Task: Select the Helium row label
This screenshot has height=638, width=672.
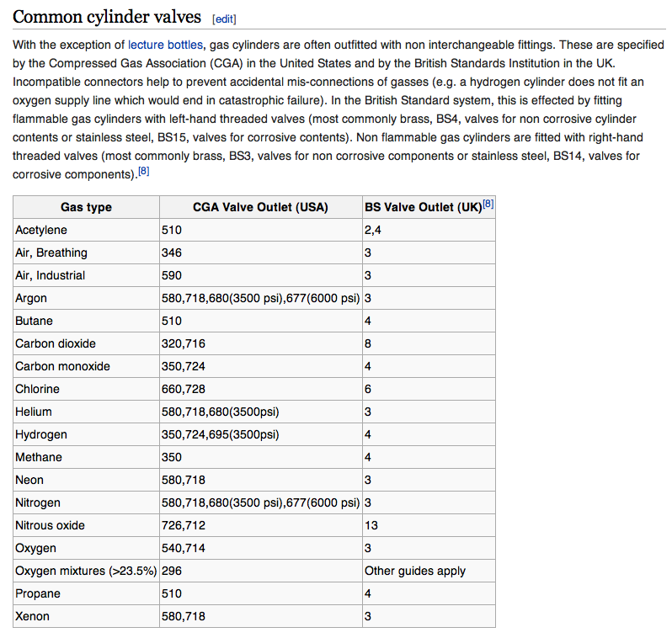Action: point(34,412)
